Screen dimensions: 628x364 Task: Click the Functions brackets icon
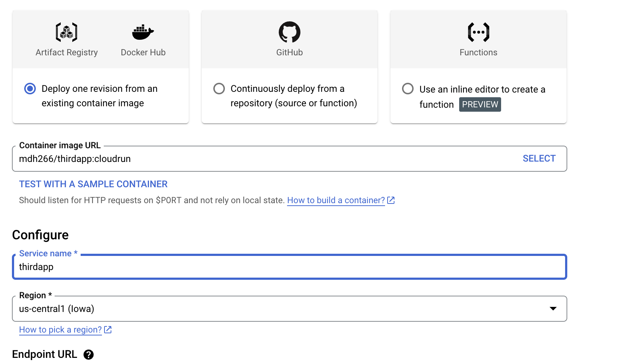[x=478, y=32]
